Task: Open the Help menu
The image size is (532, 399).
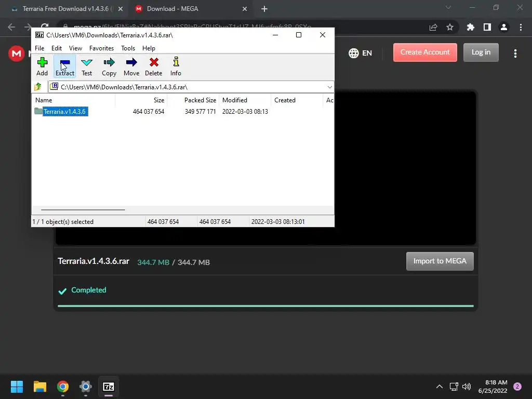Action: tap(149, 48)
